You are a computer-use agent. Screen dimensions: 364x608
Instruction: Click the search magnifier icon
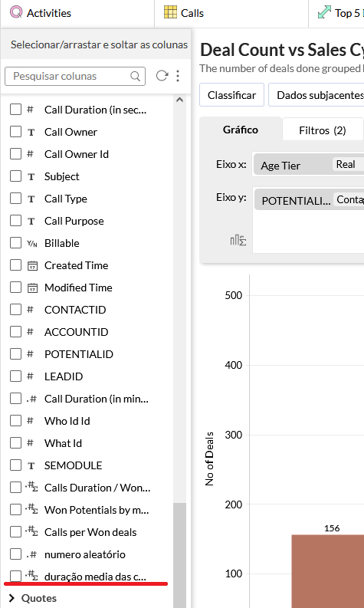136,77
